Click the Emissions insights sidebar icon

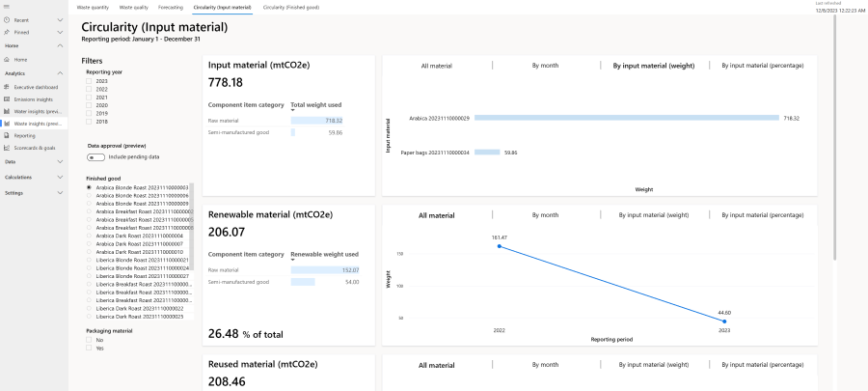pos(7,99)
